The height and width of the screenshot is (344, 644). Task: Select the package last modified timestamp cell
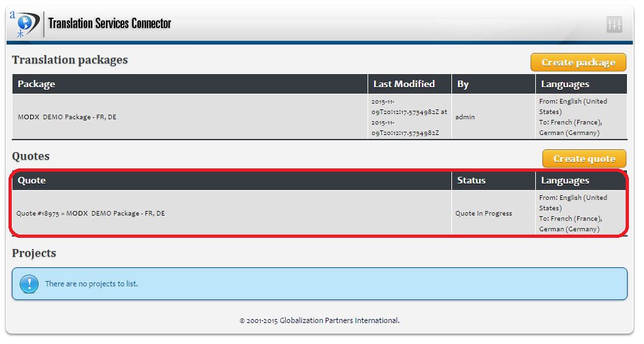click(410, 117)
